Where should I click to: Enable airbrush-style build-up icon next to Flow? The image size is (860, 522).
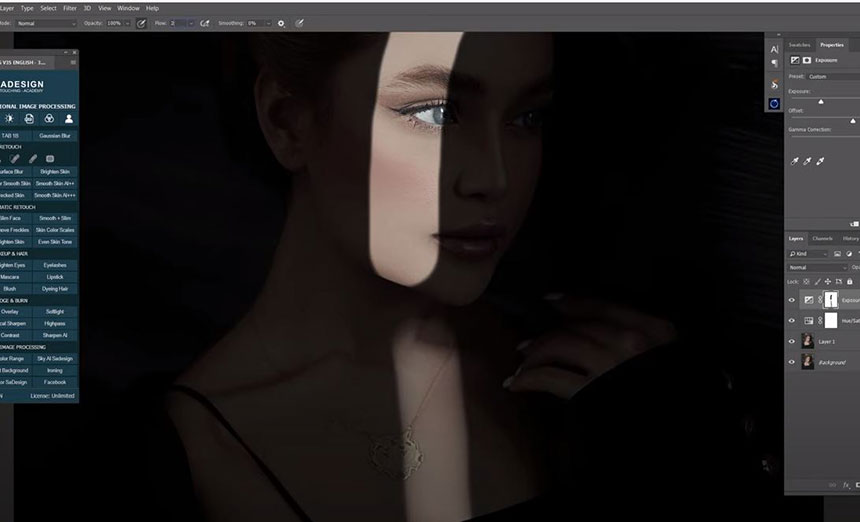pyautogui.click(x=205, y=24)
